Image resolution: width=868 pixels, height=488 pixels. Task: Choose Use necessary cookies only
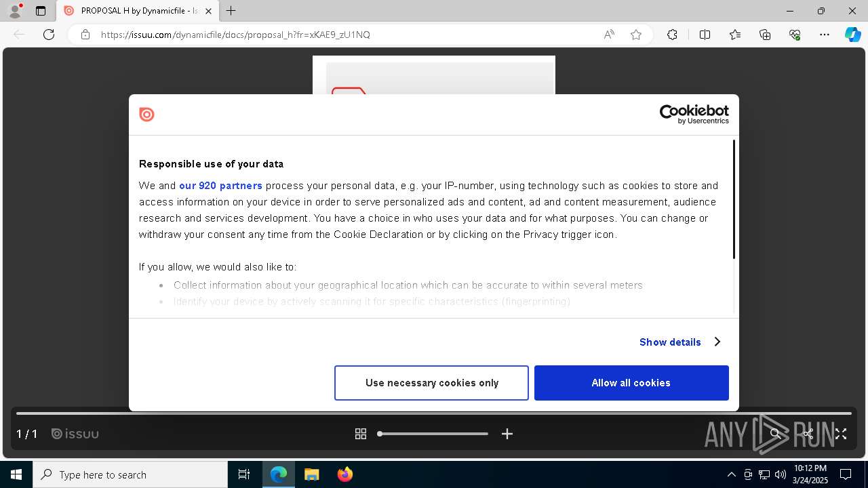coord(431,383)
